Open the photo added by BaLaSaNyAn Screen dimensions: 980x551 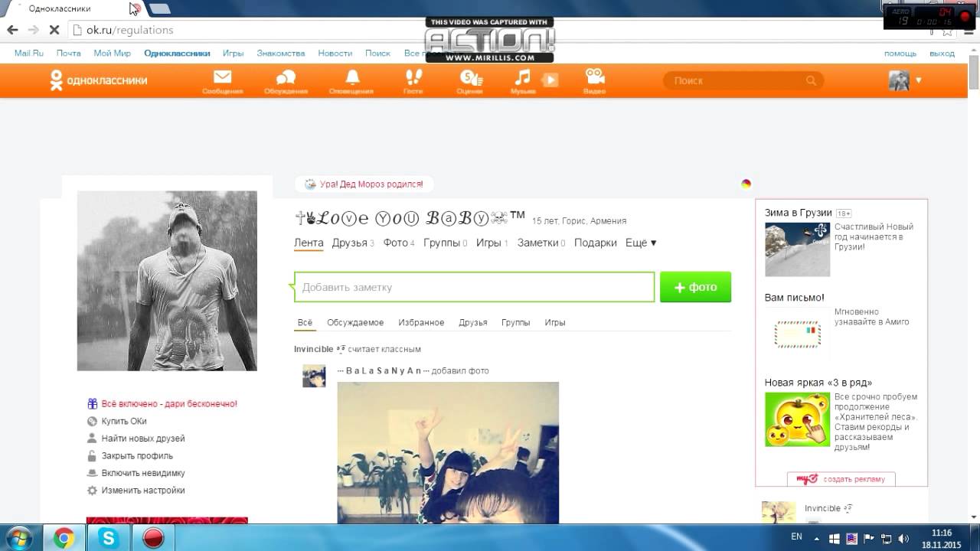[448, 453]
